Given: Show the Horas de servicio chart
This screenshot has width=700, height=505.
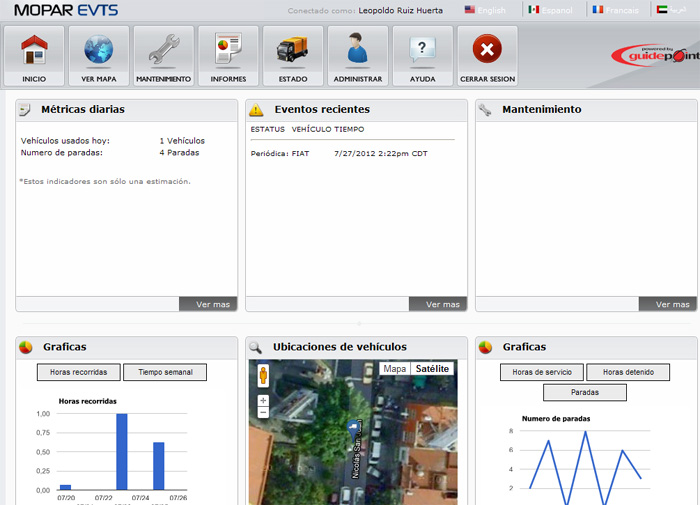Looking at the screenshot, I should 542,372.
